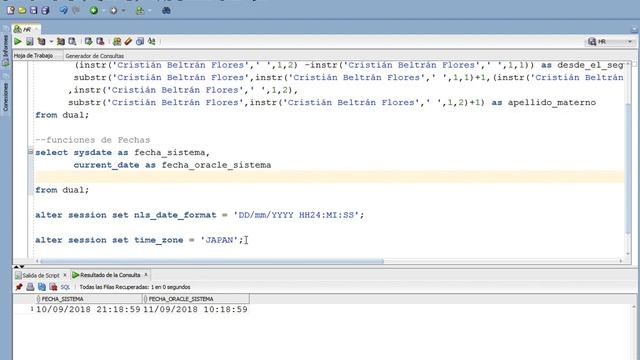The width and height of the screenshot is (640, 360).
Task: Switch to Generador de Consultas tab
Action: tap(94, 56)
